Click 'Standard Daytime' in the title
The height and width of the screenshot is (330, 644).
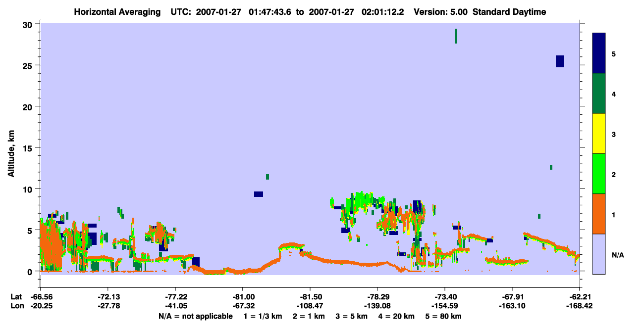[509, 12]
